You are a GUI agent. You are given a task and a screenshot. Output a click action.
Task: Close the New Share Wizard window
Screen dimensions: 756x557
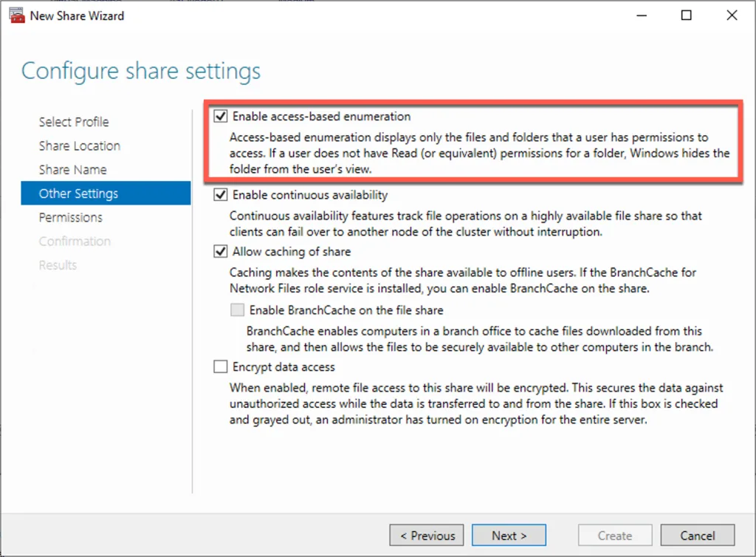(x=732, y=16)
